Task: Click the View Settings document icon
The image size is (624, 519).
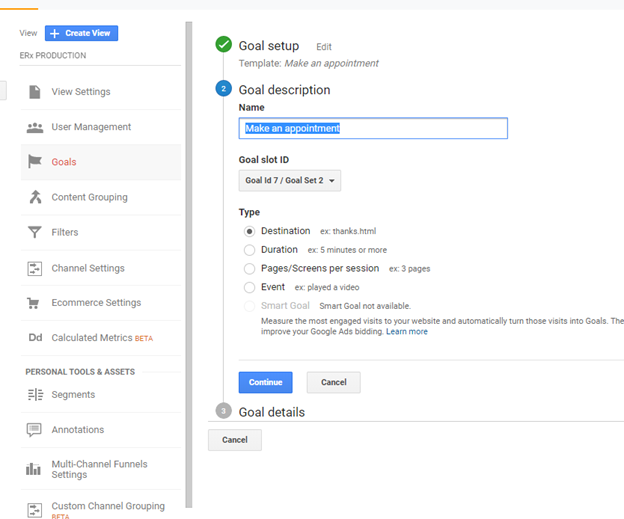Action: (x=35, y=92)
